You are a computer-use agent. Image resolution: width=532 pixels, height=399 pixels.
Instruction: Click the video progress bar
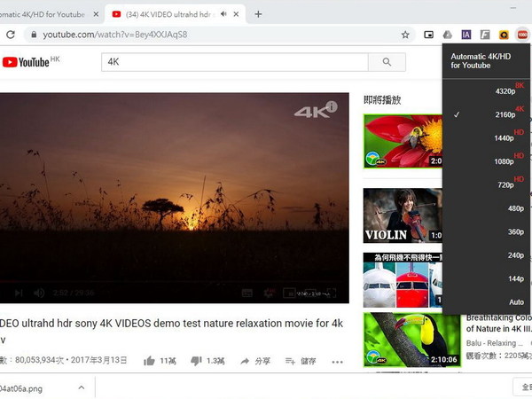point(175,281)
